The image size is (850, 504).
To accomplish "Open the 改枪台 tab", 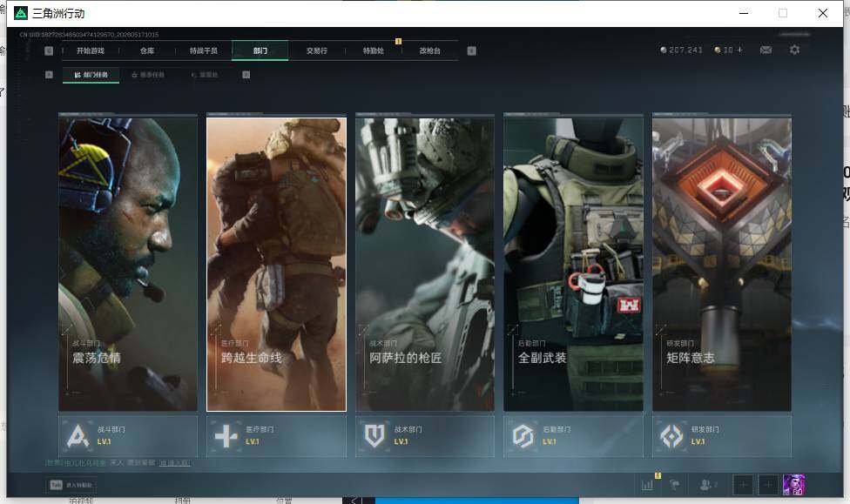I will click(x=430, y=50).
